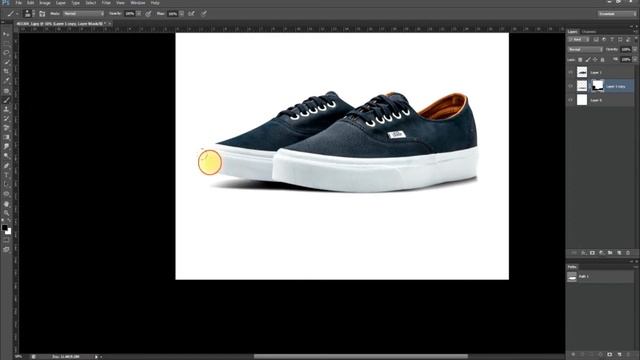Image resolution: width=640 pixels, height=360 pixels.
Task: Toggle lock image pixels brush option
Action: coord(588,60)
